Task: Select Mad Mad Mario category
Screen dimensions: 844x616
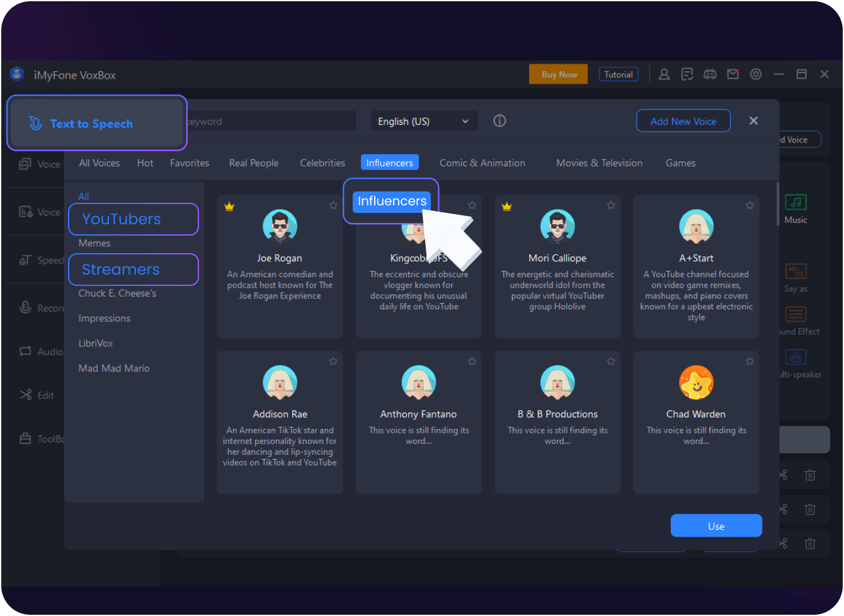Action: [114, 368]
